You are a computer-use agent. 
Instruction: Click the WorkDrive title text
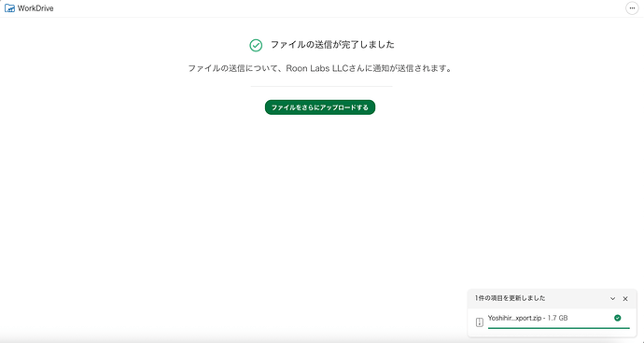[x=35, y=8]
